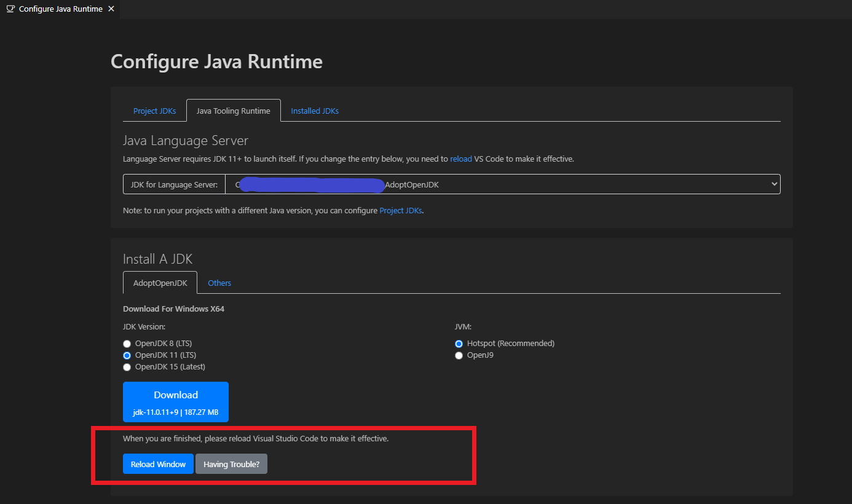Click the Reload Window button
852x504 pixels.
point(158,464)
